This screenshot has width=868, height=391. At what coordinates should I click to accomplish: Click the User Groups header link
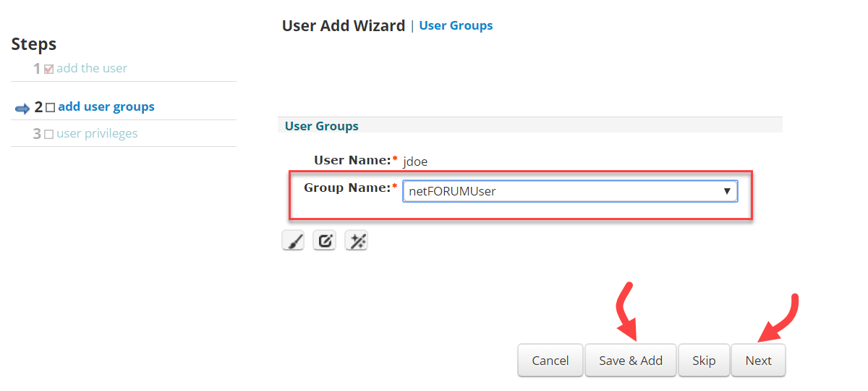(456, 25)
